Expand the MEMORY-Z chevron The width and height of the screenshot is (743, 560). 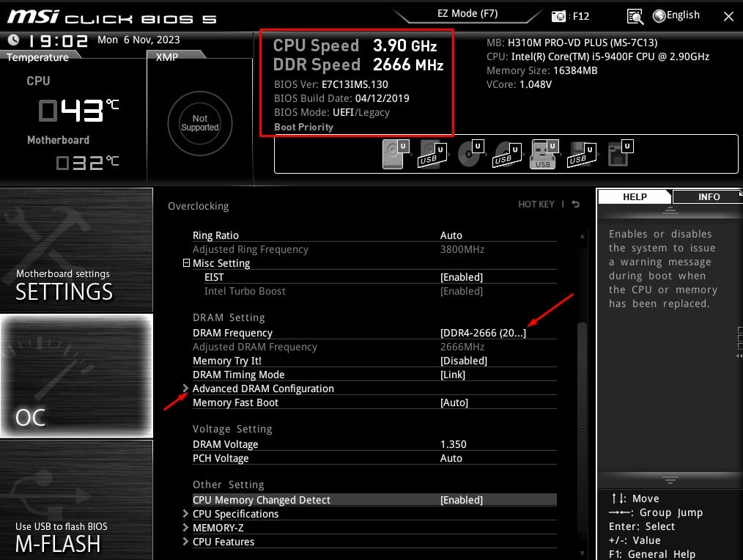186,527
